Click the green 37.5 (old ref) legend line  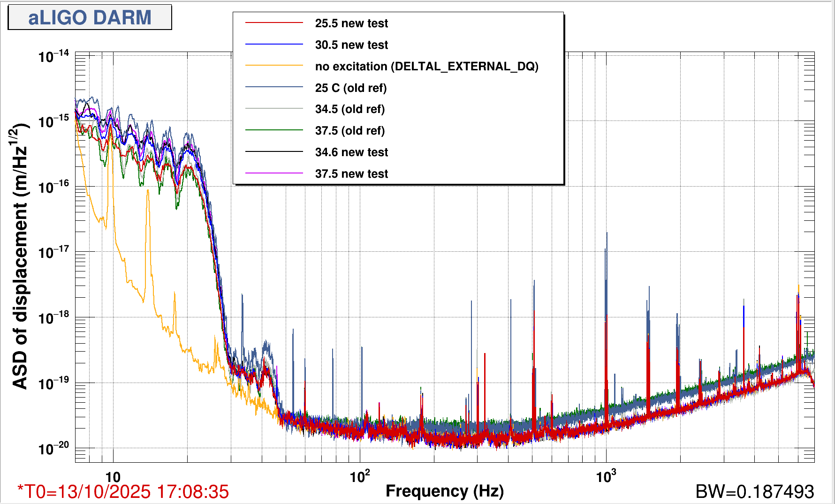click(274, 130)
